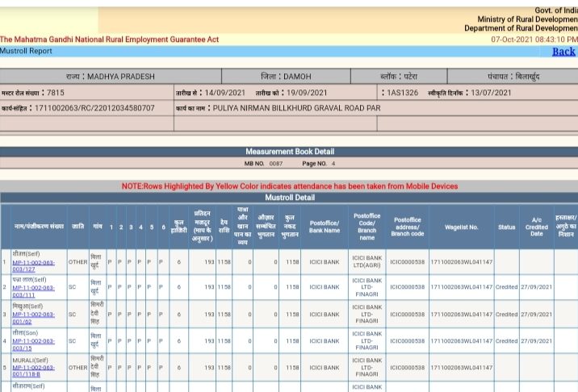Select the Measurement Book Detail section header
The image size is (578, 392).
click(x=290, y=152)
